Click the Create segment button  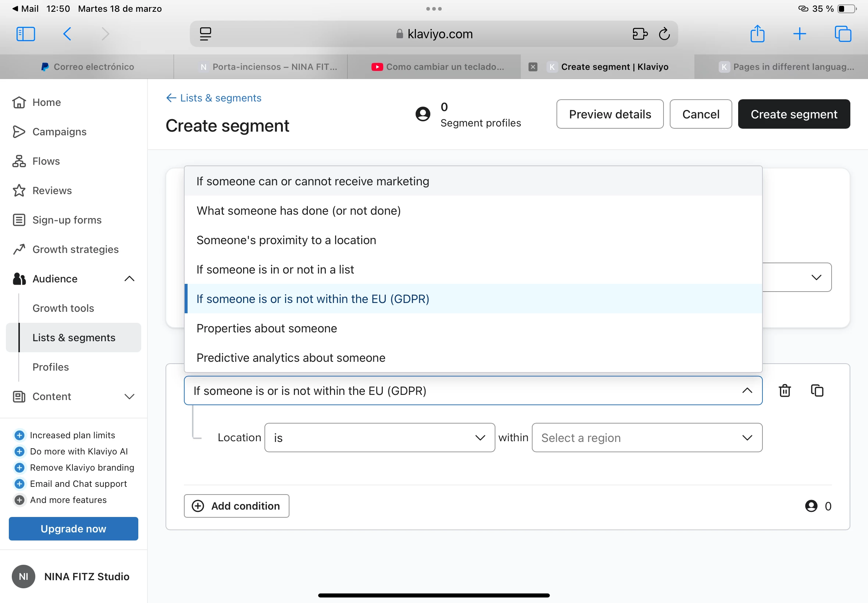click(x=794, y=114)
